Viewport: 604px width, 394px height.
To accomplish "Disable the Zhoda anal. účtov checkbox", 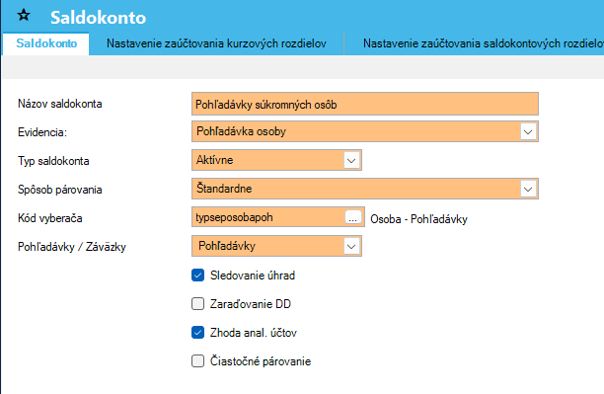I will [198, 332].
